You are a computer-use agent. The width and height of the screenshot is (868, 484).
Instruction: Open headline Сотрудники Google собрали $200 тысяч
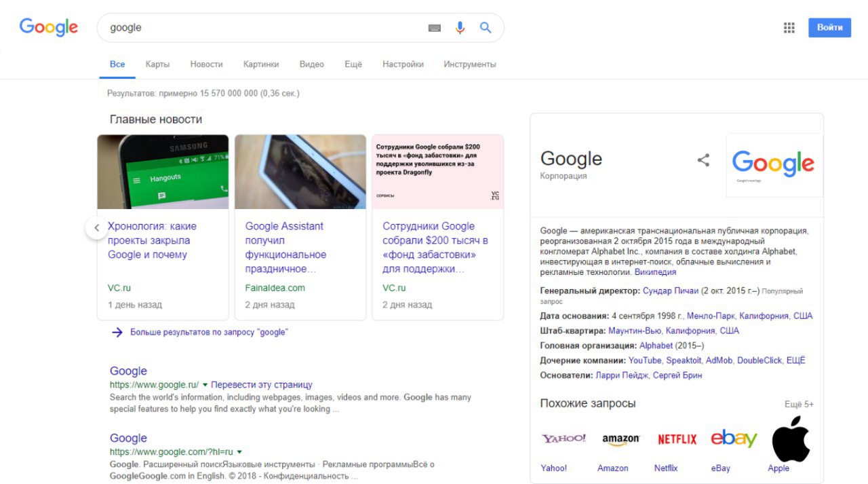pos(435,248)
